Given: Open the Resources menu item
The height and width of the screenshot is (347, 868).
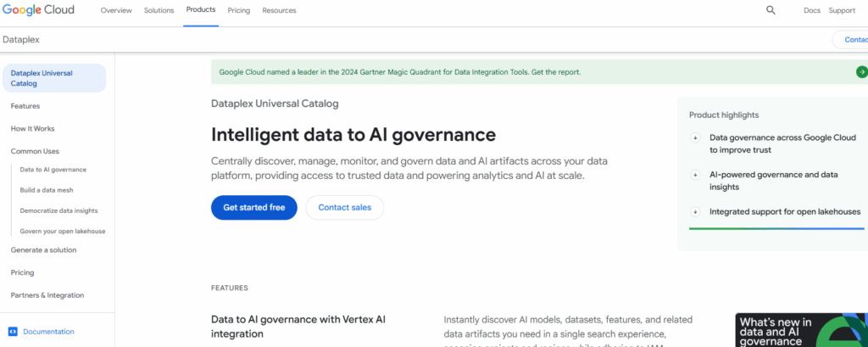Looking at the screenshot, I should click(279, 10).
